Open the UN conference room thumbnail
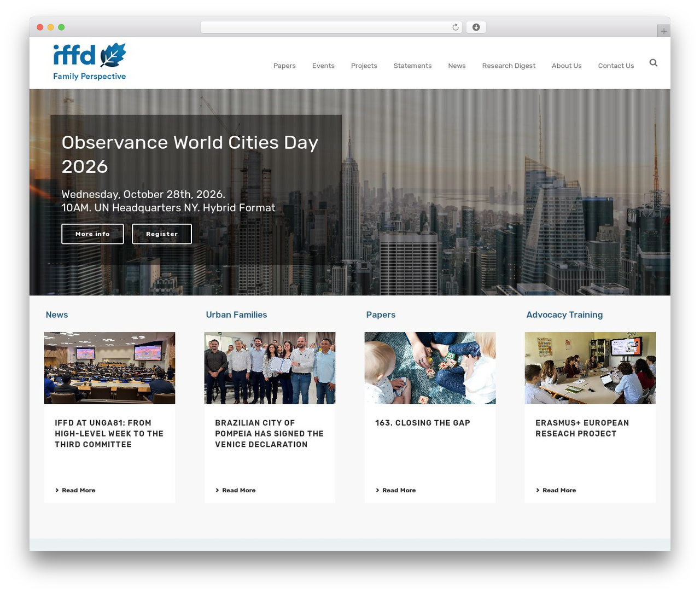700x593 pixels. pyautogui.click(x=109, y=368)
